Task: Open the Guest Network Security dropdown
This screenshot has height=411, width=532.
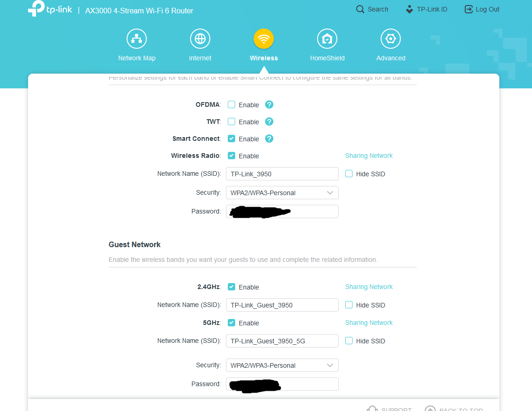Action: click(282, 365)
